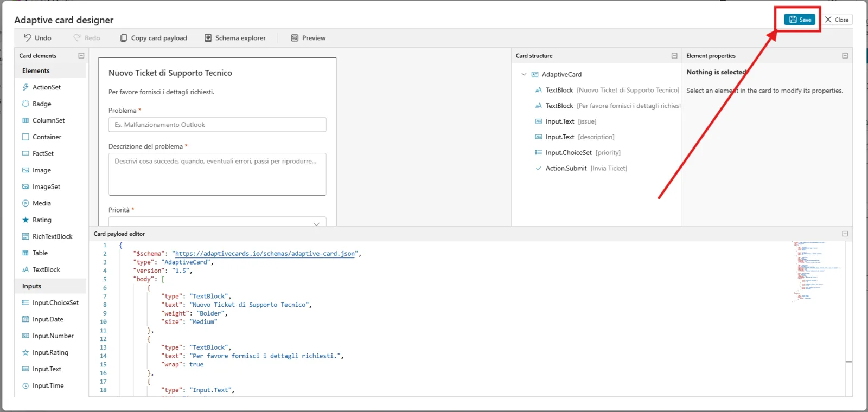Image resolution: width=868 pixels, height=412 pixels.
Task: Open the Schema explorer
Action: pyautogui.click(x=235, y=38)
